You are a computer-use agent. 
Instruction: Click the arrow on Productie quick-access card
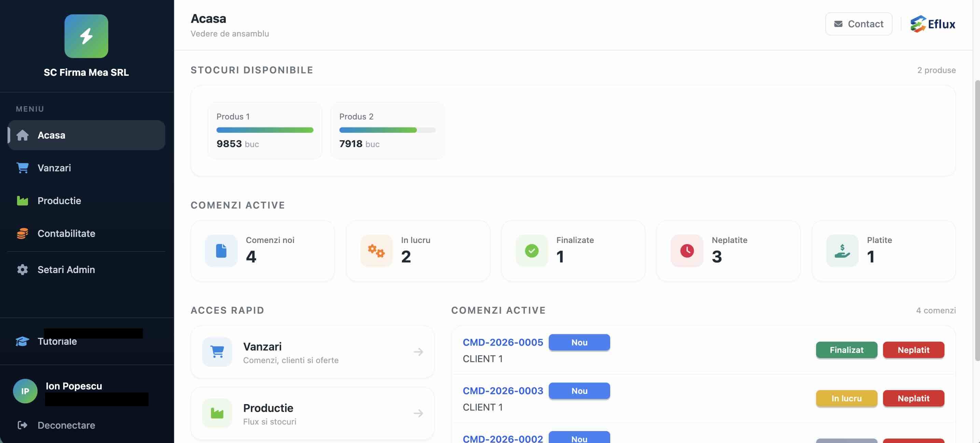click(418, 413)
